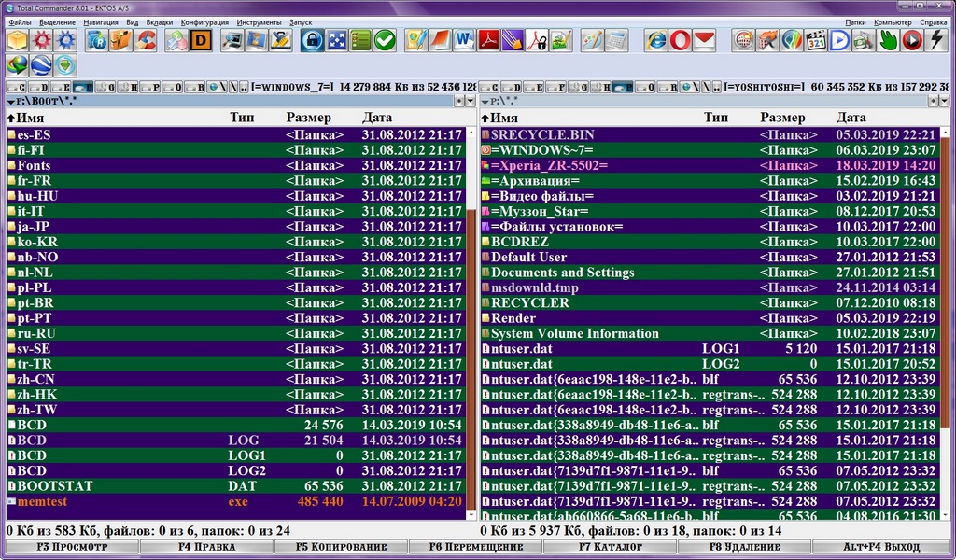This screenshot has height=560, width=956.
Task: Launch Internet Explorer from the toolbar
Action: (x=656, y=40)
